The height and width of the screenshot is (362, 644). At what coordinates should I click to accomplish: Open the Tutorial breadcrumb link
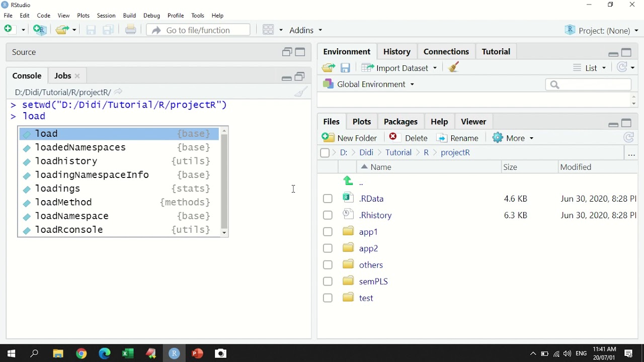pos(398,152)
